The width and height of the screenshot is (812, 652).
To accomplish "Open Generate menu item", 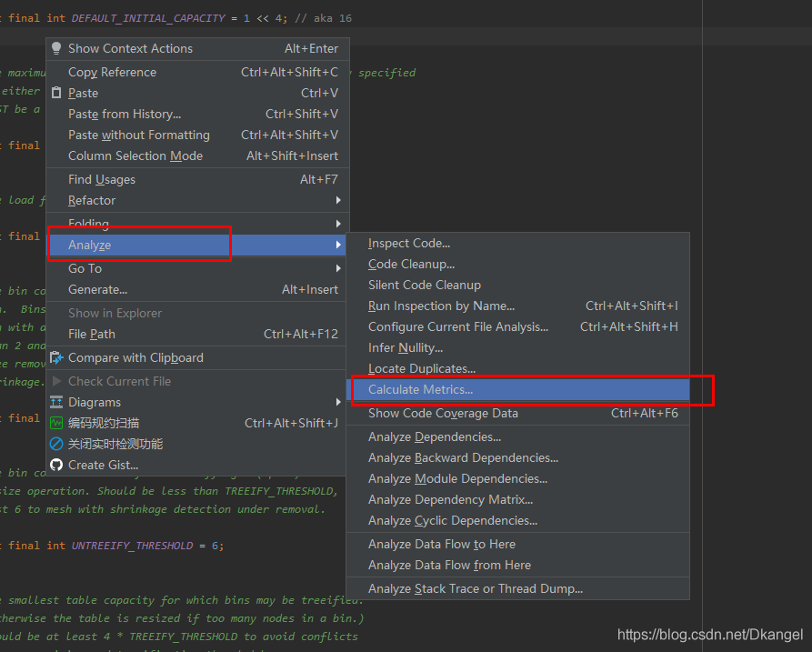I will pyautogui.click(x=97, y=289).
